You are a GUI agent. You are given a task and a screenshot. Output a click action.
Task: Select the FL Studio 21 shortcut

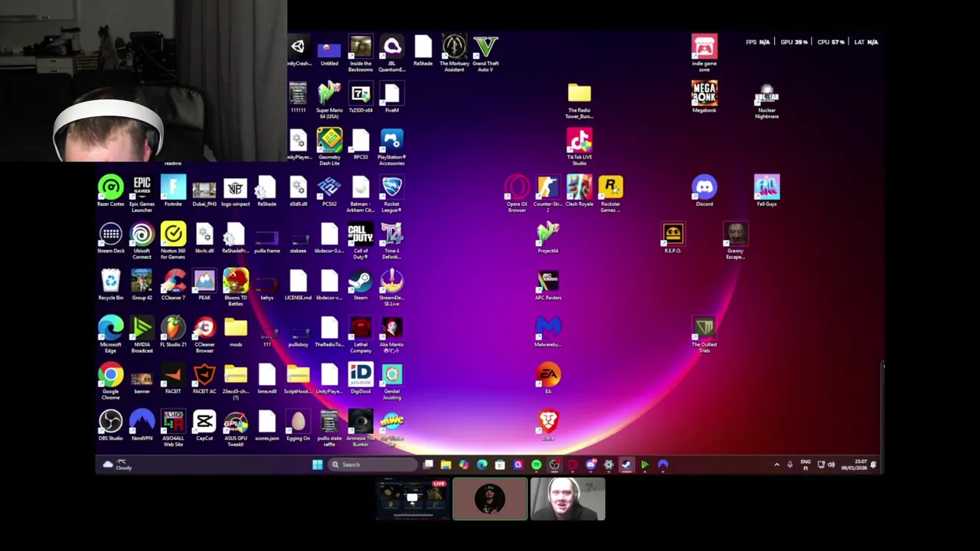click(173, 331)
